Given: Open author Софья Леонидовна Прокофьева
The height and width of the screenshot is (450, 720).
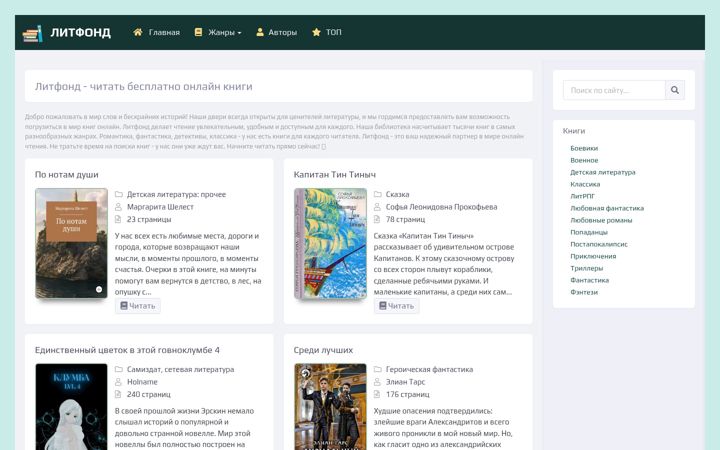Looking at the screenshot, I should pos(442,207).
